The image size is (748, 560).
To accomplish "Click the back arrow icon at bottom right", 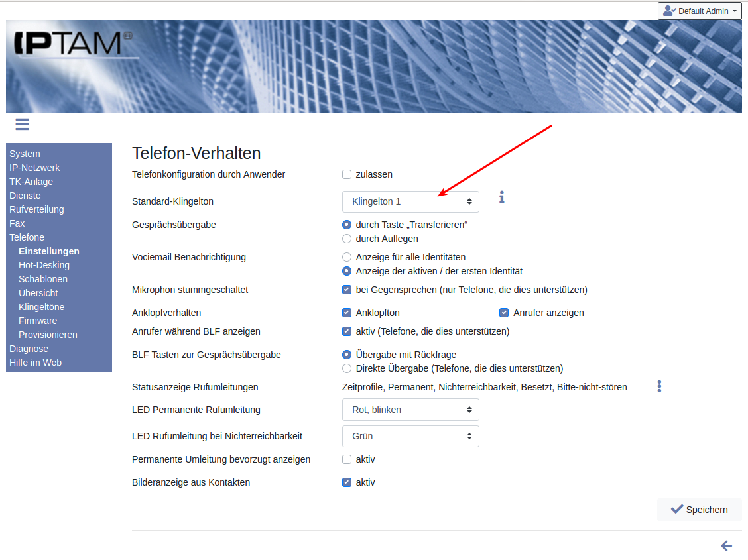I will tap(726, 546).
